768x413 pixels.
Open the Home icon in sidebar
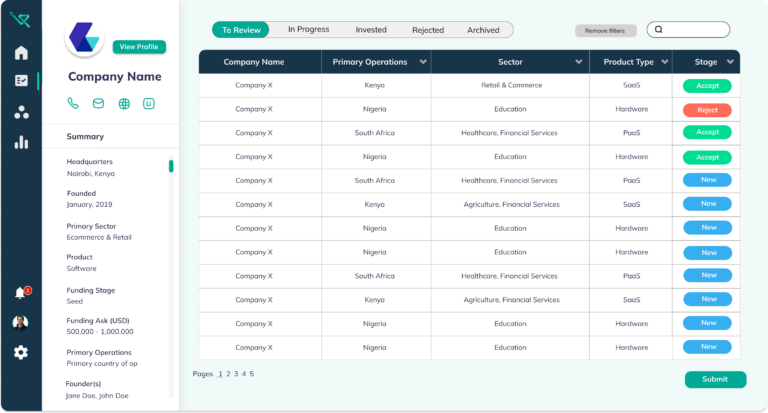tap(21, 53)
